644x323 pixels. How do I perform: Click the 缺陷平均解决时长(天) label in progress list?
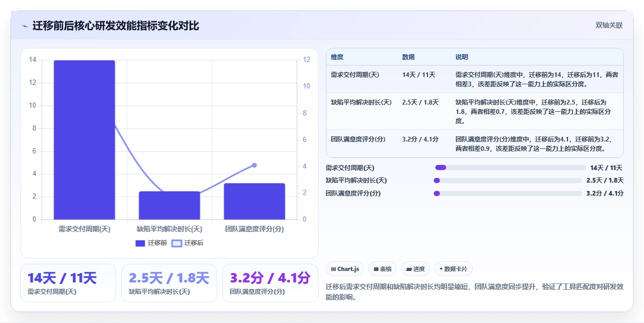tap(356, 180)
